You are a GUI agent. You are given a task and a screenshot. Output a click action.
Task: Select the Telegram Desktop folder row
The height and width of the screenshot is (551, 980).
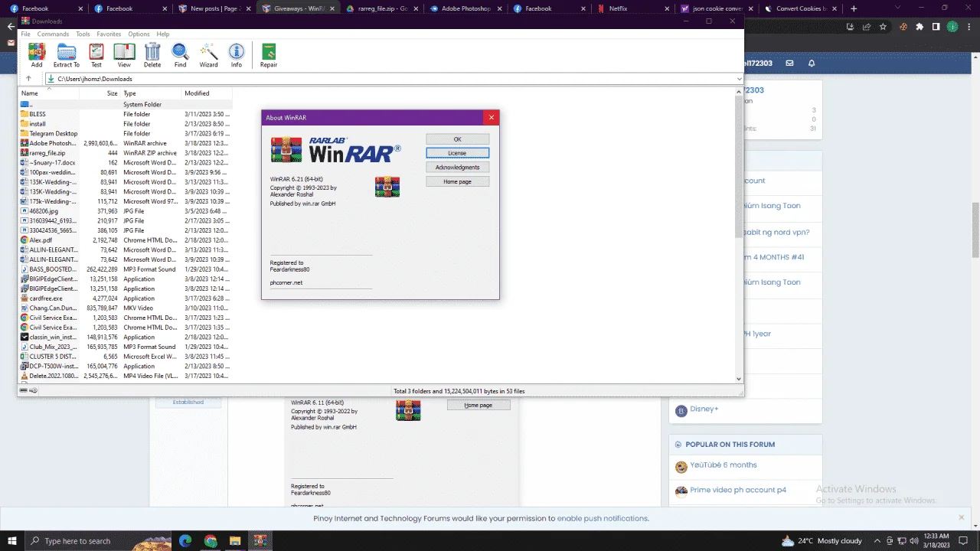pyautogui.click(x=125, y=133)
